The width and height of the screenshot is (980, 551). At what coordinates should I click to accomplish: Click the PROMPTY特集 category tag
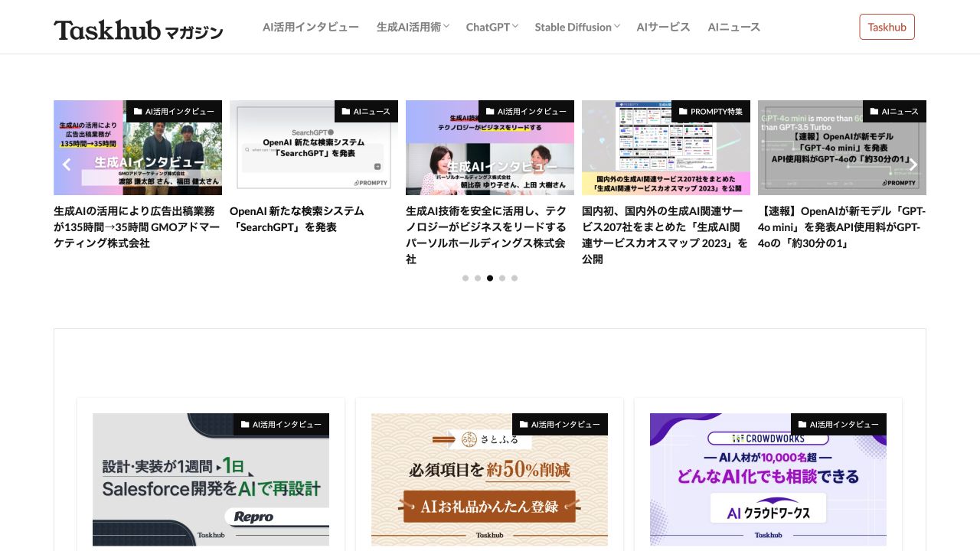[x=710, y=111]
